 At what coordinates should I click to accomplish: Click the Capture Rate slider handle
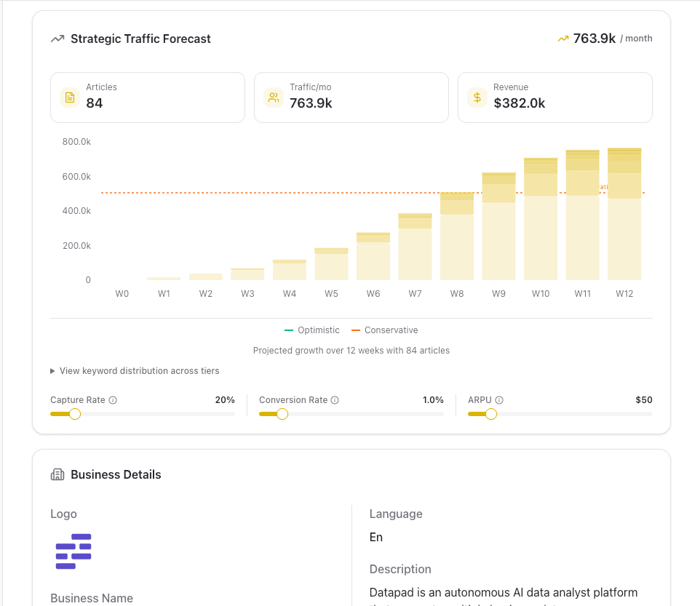(74, 414)
